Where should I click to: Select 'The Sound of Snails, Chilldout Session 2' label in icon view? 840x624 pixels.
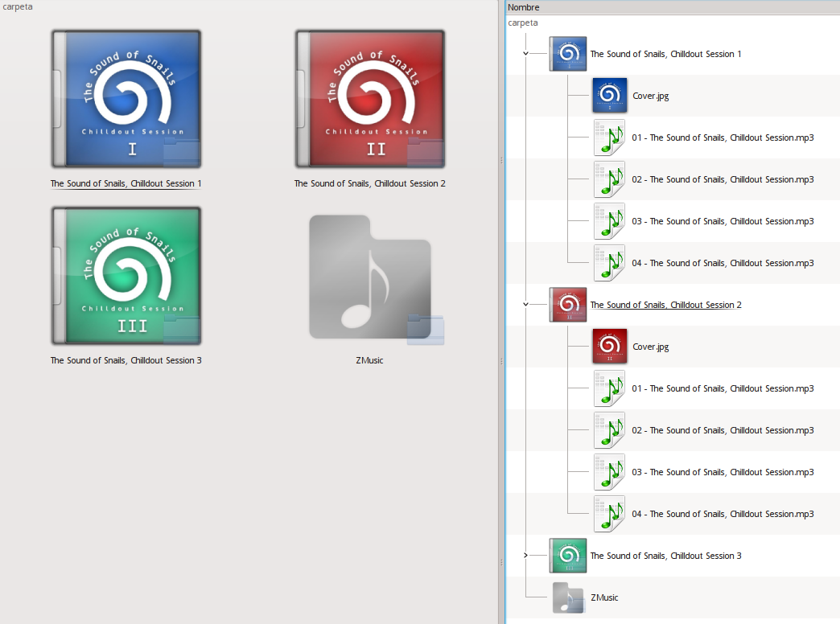369,183
